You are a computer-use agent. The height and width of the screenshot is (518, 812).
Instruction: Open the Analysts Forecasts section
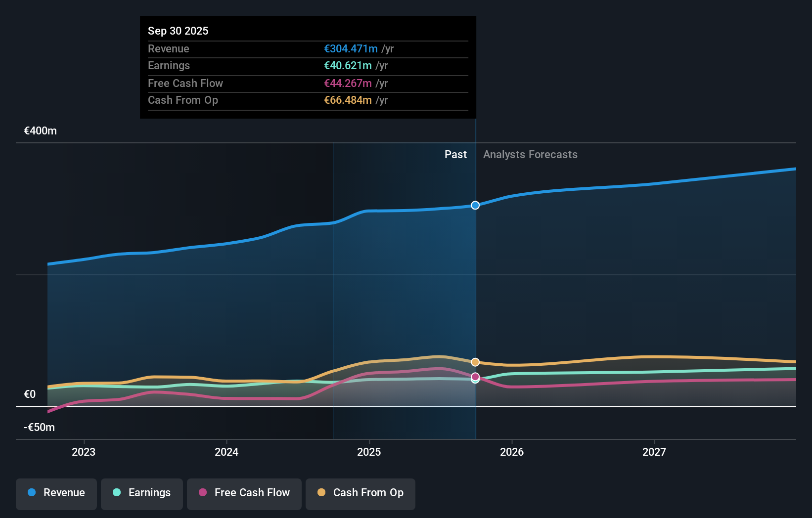pyautogui.click(x=530, y=154)
